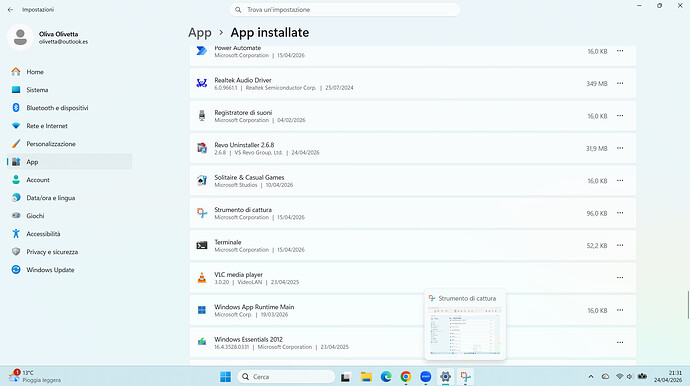Open more options for Power Automate

pyautogui.click(x=620, y=51)
